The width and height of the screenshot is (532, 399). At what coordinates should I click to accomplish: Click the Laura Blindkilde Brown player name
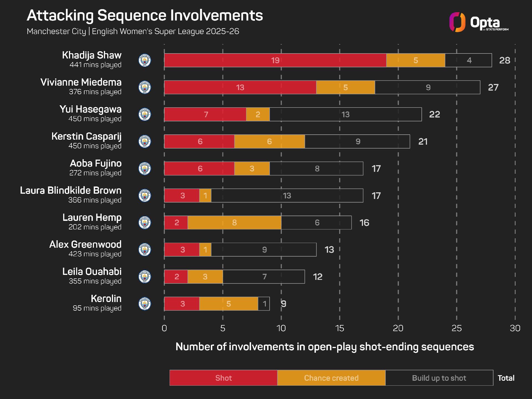[71, 190]
